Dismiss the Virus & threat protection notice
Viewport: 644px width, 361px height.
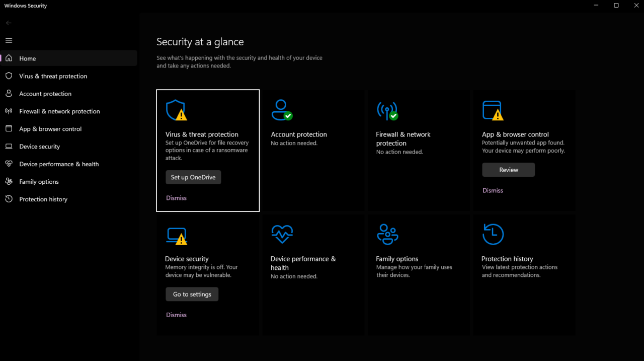point(176,197)
